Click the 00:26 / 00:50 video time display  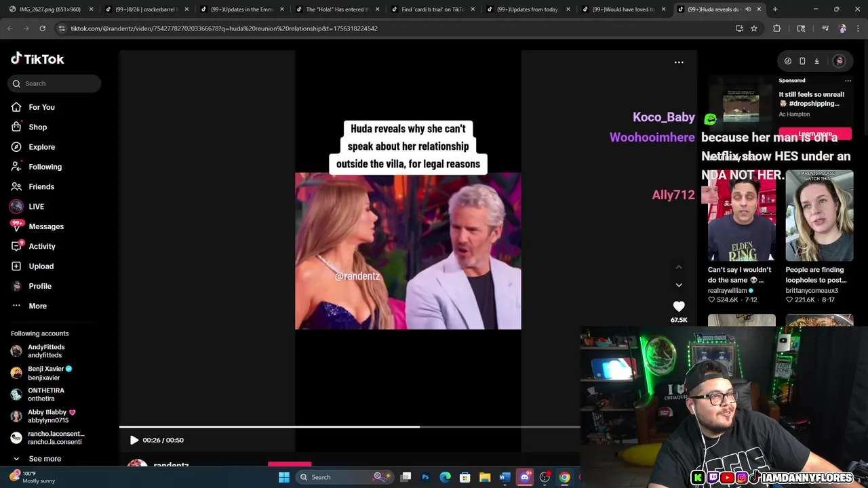[x=163, y=440]
